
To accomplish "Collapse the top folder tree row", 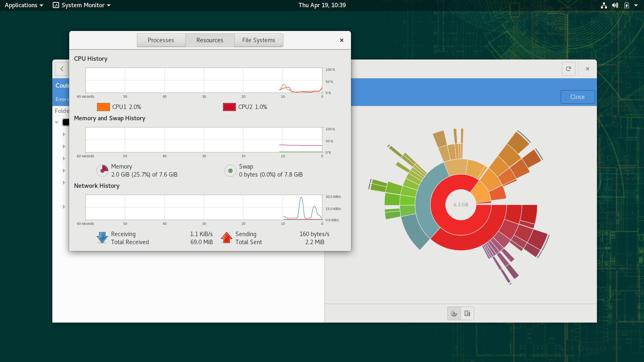I will [x=57, y=122].
